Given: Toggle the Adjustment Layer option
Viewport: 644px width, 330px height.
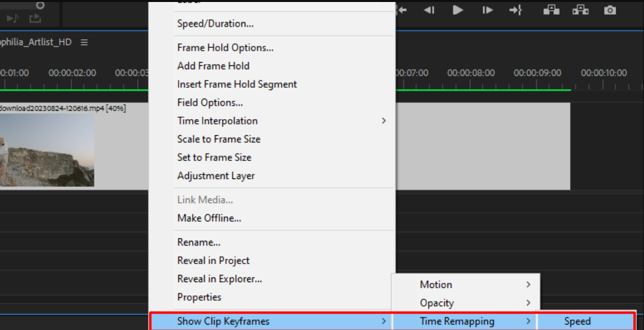Looking at the screenshot, I should pos(271,176).
